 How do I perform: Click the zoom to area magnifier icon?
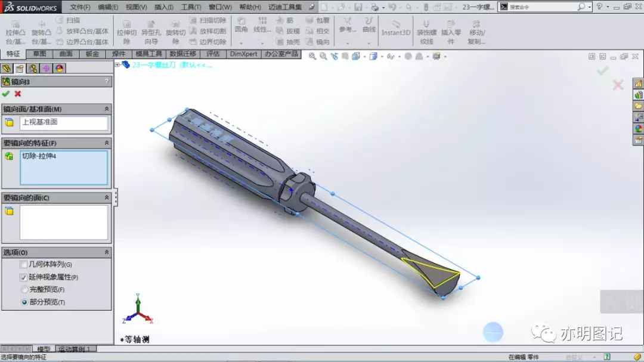tap(323, 56)
